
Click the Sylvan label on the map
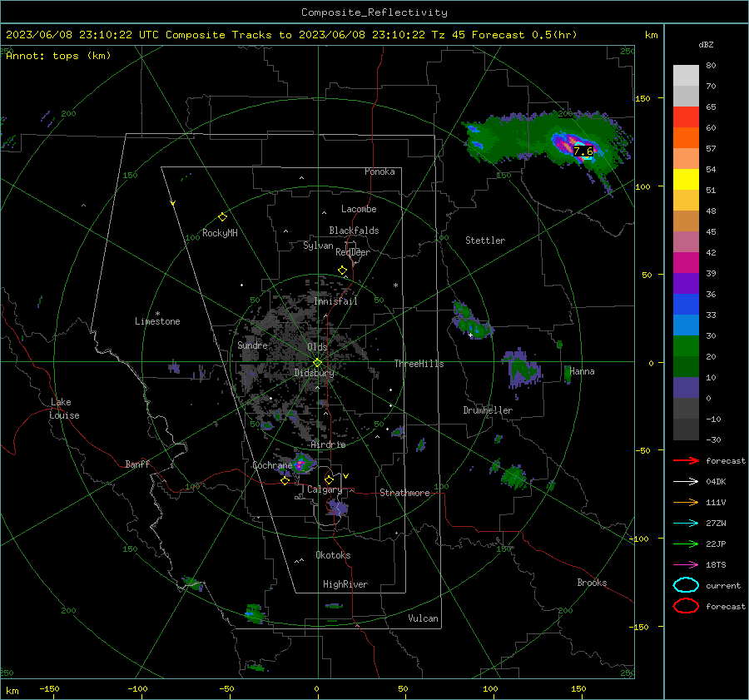[x=318, y=246]
